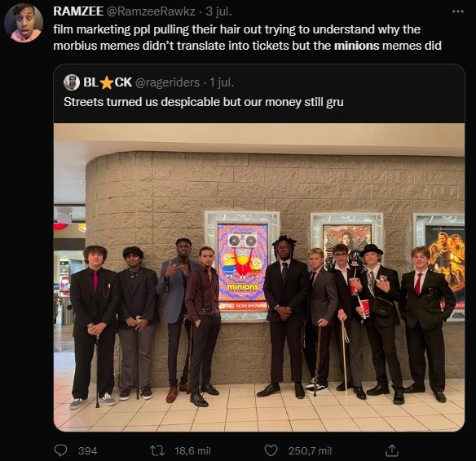This screenshot has width=476, height=461.
Task: Click the retweet arrows icon
Action: [157, 450]
